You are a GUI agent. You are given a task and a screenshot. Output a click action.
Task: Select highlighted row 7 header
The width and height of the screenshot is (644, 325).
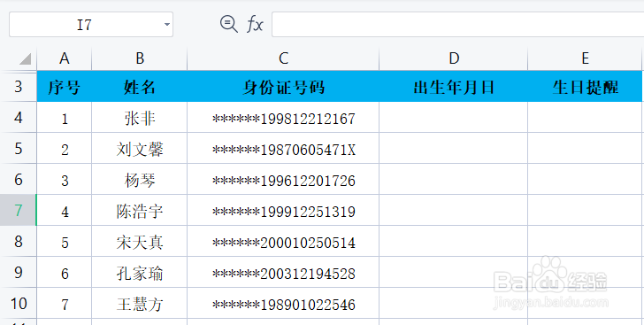click(x=18, y=210)
